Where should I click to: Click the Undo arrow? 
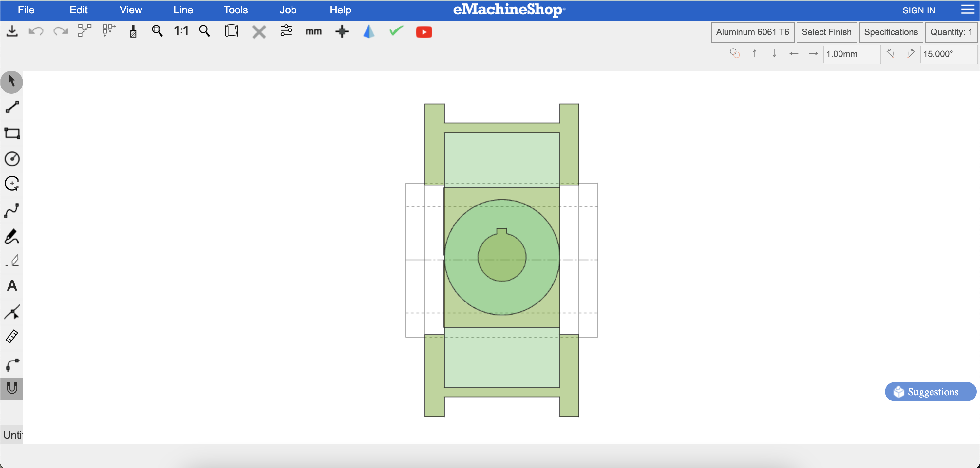[x=36, y=31]
